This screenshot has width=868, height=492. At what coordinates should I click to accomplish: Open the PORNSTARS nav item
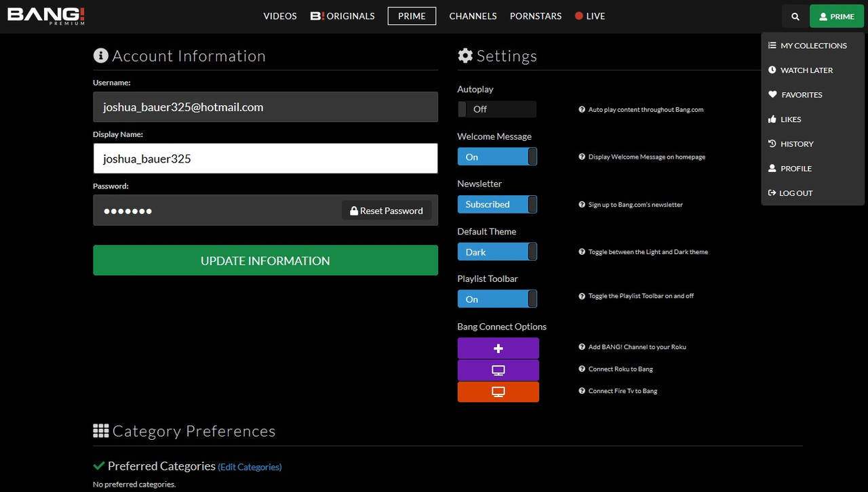point(536,16)
